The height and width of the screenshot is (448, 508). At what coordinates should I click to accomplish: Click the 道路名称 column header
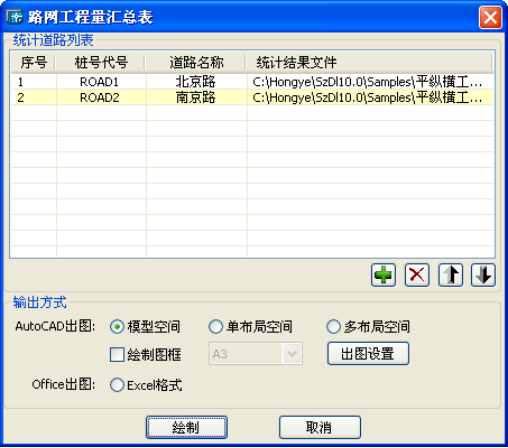point(196,63)
